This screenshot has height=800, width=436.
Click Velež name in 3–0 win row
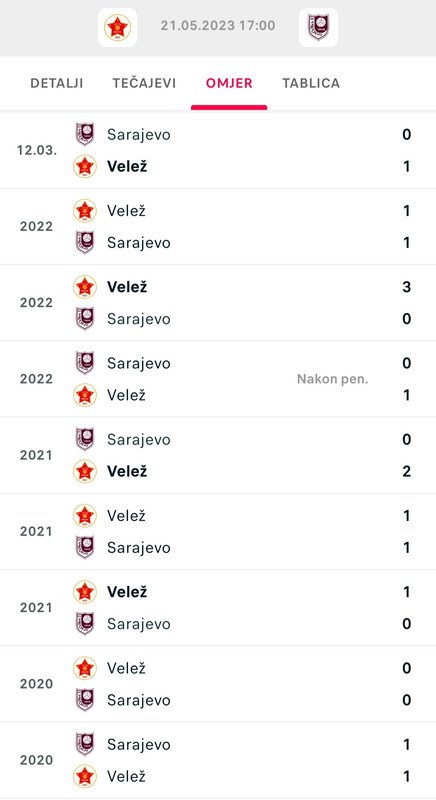coord(127,287)
